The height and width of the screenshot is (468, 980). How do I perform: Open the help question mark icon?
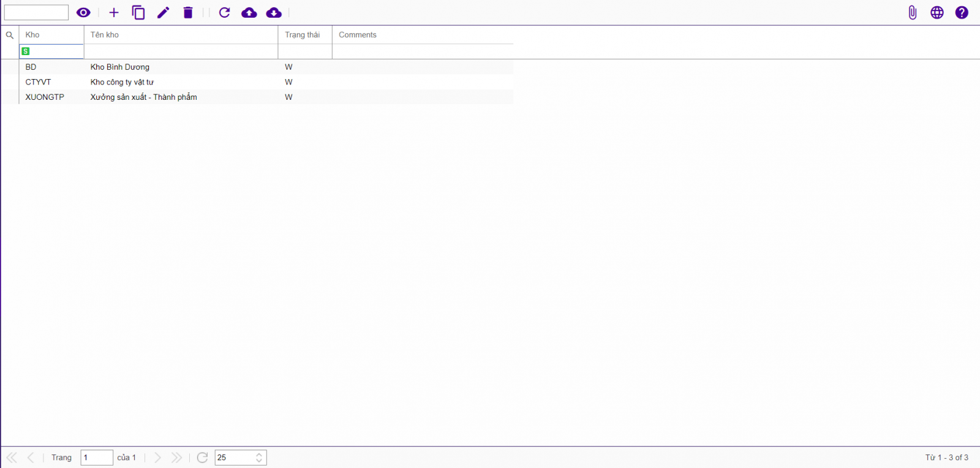pos(962,12)
